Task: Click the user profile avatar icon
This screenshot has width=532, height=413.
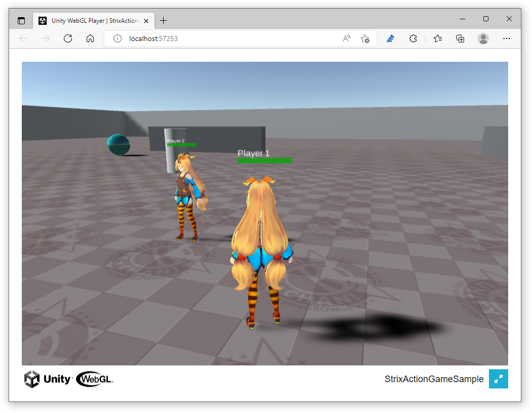Action: [483, 38]
